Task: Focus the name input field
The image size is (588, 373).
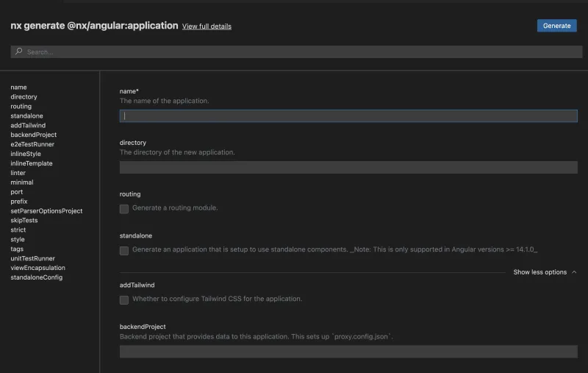Action: pos(348,116)
